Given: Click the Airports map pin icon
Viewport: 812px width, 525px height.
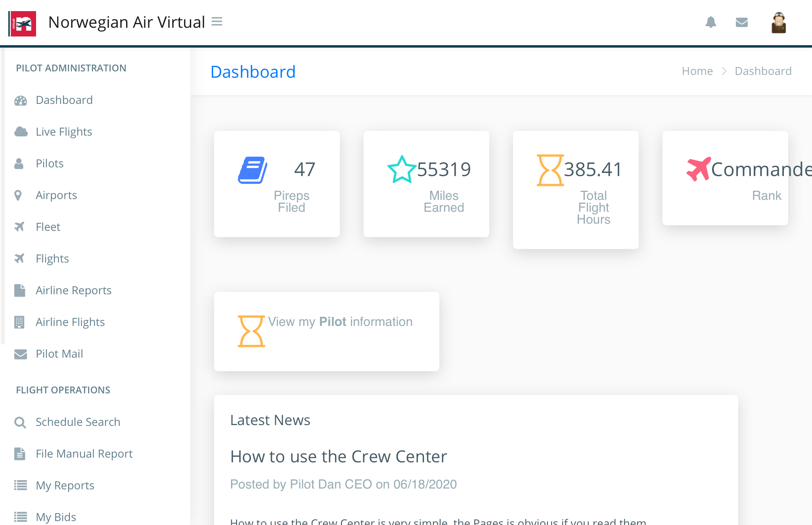Looking at the screenshot, I should point(18,195).
